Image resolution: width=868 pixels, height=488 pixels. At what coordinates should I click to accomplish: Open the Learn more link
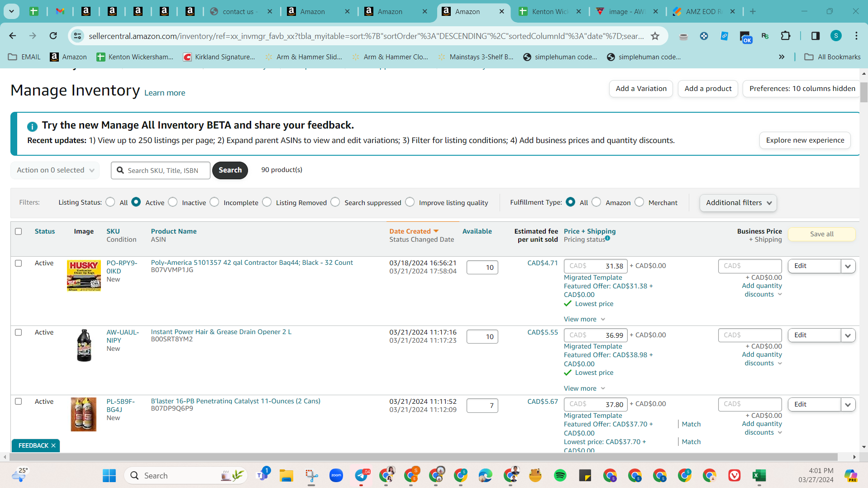click(x=165, y=93)
